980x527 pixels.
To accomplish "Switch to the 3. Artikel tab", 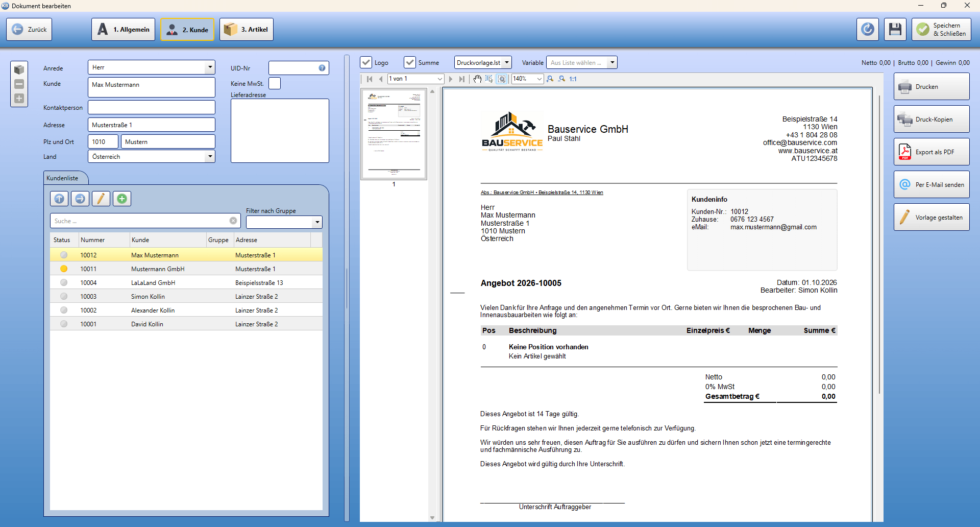I will (x=247, y=29).
